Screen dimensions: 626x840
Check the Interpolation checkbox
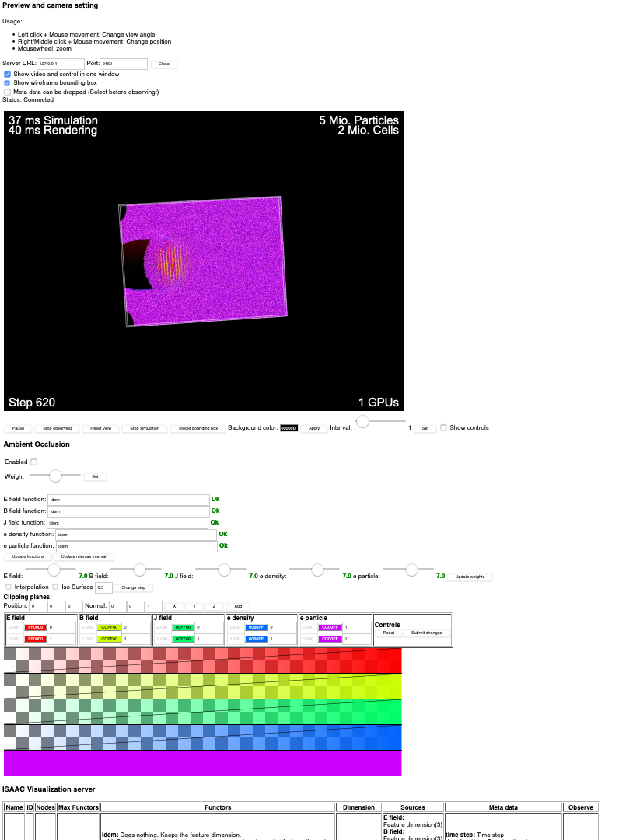[9, 587]
